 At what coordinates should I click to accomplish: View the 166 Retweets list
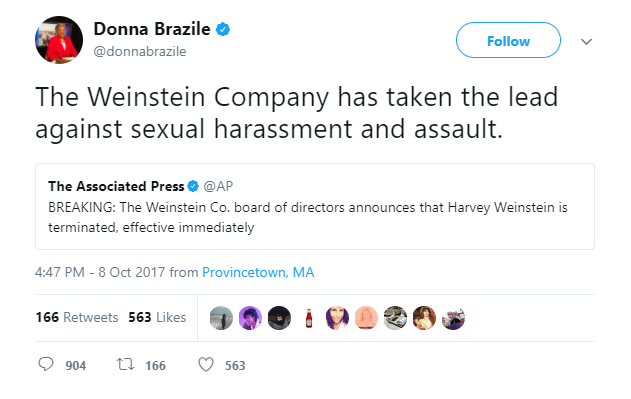coord(77,317)
